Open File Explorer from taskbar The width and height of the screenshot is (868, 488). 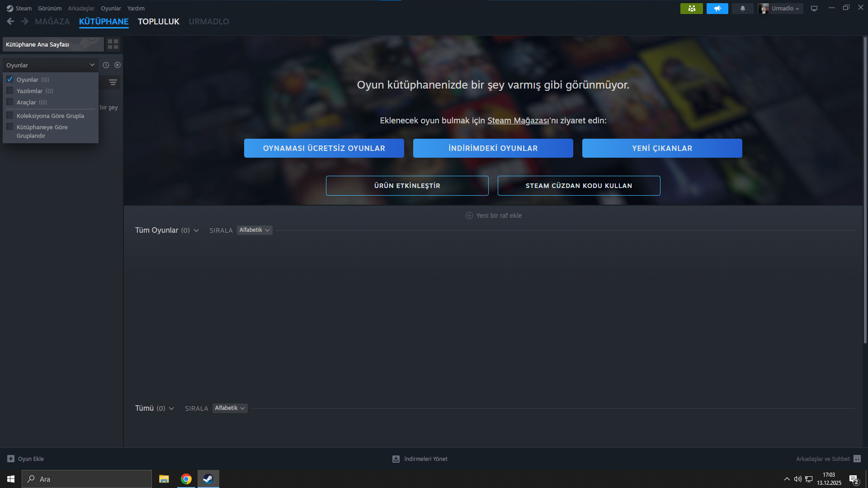164,479
